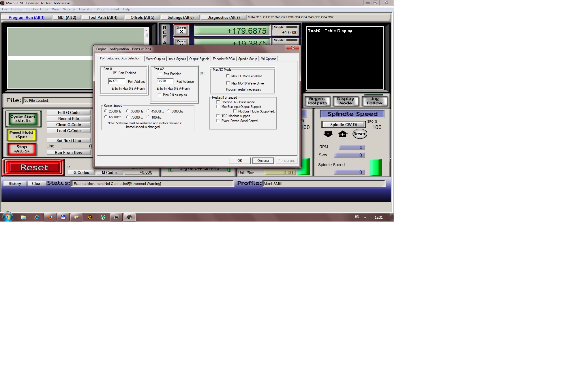Open the Config menu
Screen dimensions: 583x392
[x=16, y=9]
